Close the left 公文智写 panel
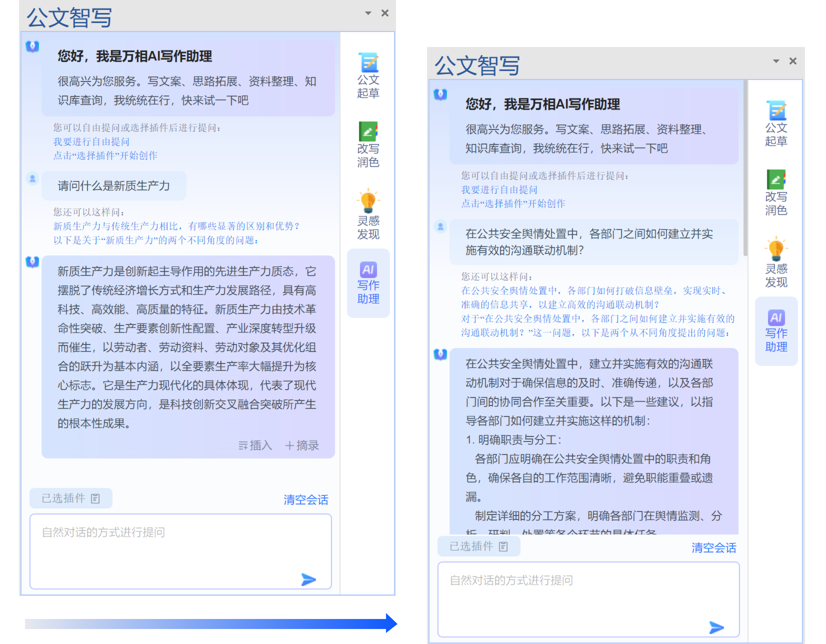Viewport: 826px width, 644px height. tap(385, 13)
